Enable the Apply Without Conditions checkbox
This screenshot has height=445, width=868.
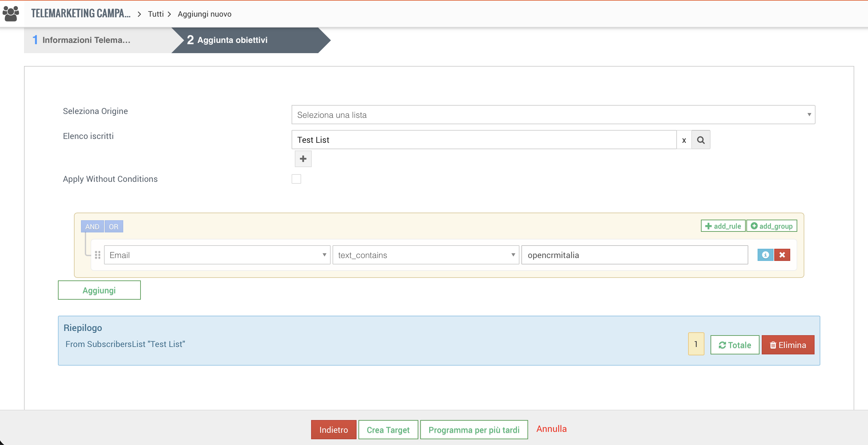pos(296,179)
